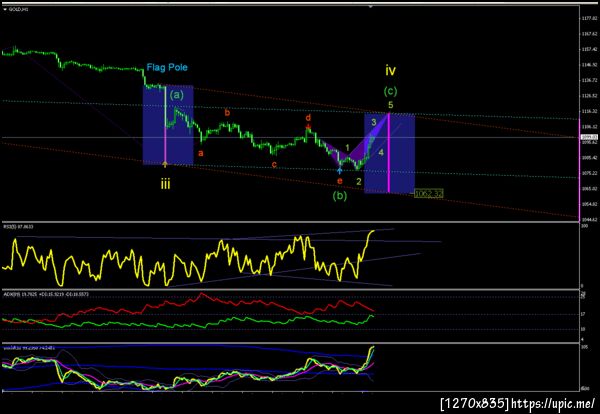Select the bottom oscillator indicator label

29,348
